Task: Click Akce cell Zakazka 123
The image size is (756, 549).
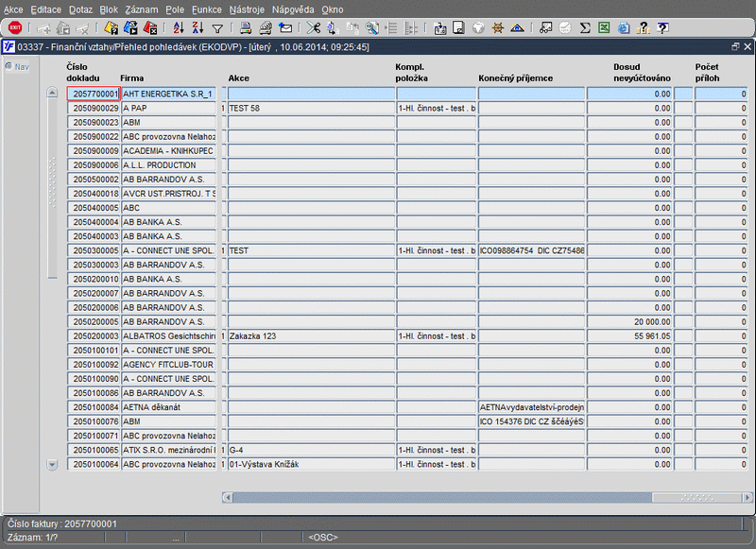Action: point(311,336)
